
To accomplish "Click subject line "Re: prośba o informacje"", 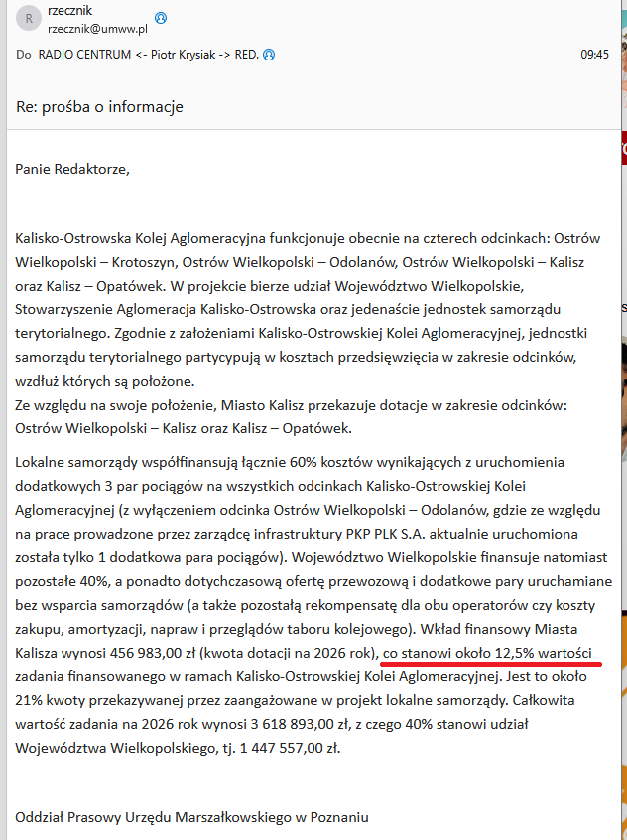I will [x=99, y=106].
